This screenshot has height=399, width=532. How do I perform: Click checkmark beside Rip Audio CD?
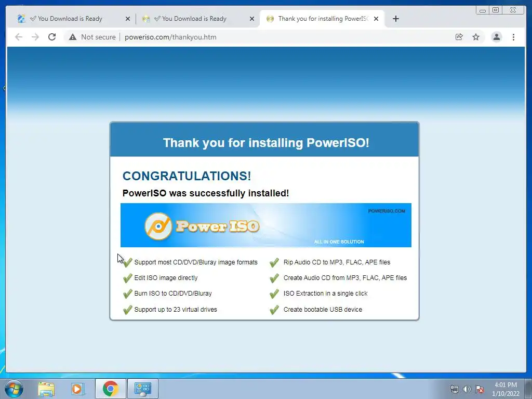pos(274,262)
